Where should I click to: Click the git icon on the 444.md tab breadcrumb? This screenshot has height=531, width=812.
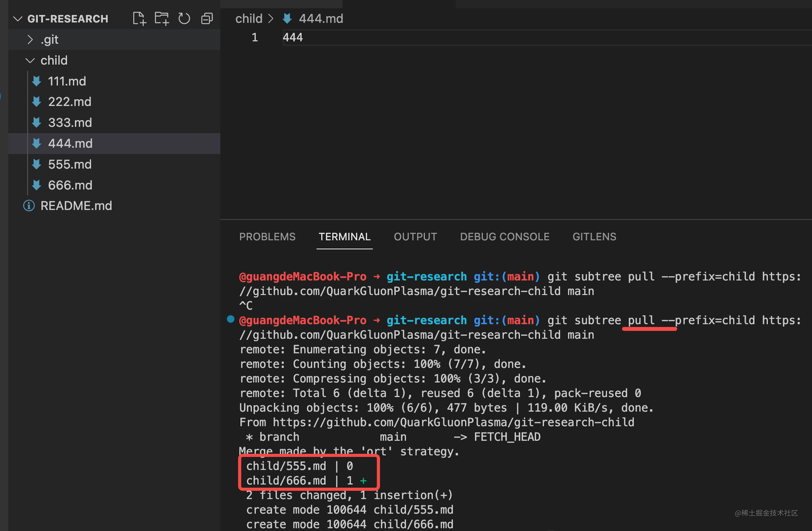pos(287,18)
